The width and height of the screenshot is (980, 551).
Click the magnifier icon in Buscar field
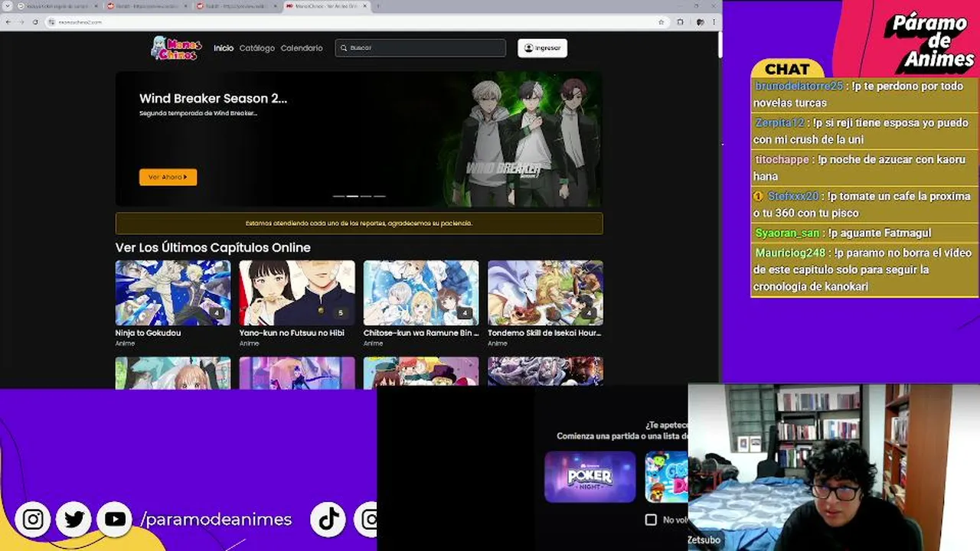tap(344, 47)
